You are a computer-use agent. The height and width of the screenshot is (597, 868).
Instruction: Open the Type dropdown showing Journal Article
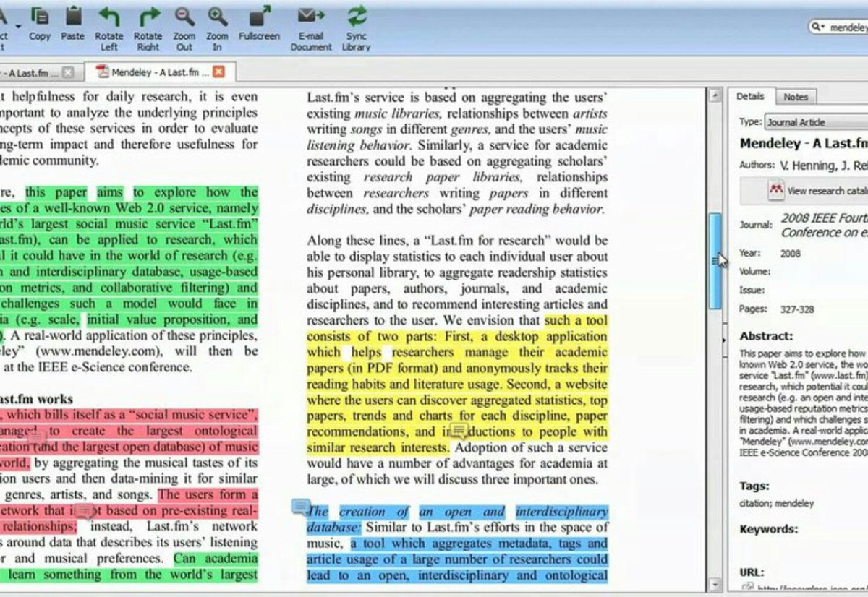816,122
